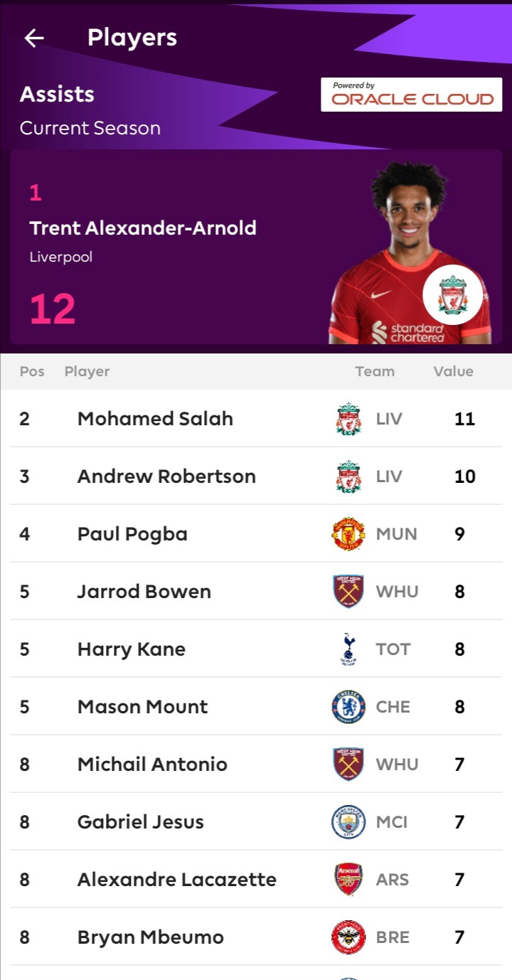Tap West Ham crest beside Jarrod Bowen
512x980 pixels.
click(x=348, y=592)
